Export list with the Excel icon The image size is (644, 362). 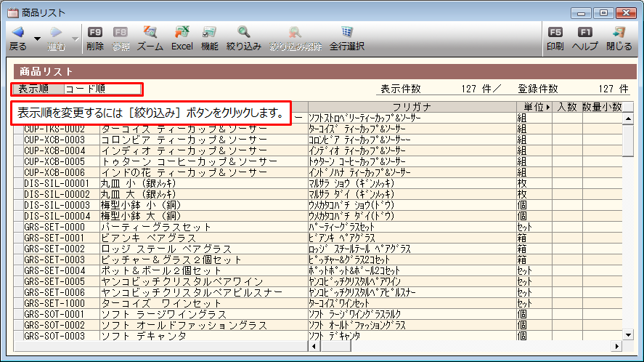(x=182, y=33)
